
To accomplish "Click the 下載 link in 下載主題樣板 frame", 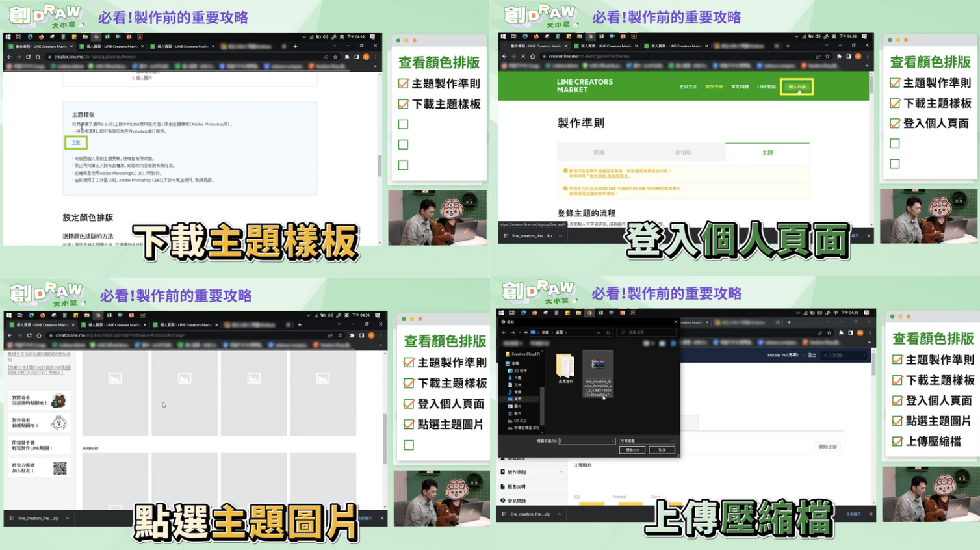I will 76,142.
